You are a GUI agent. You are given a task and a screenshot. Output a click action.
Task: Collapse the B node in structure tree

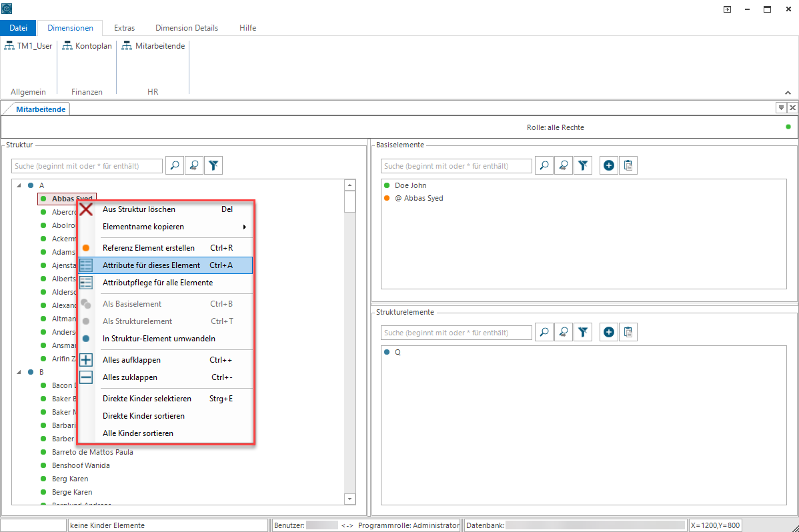[19, 372]
